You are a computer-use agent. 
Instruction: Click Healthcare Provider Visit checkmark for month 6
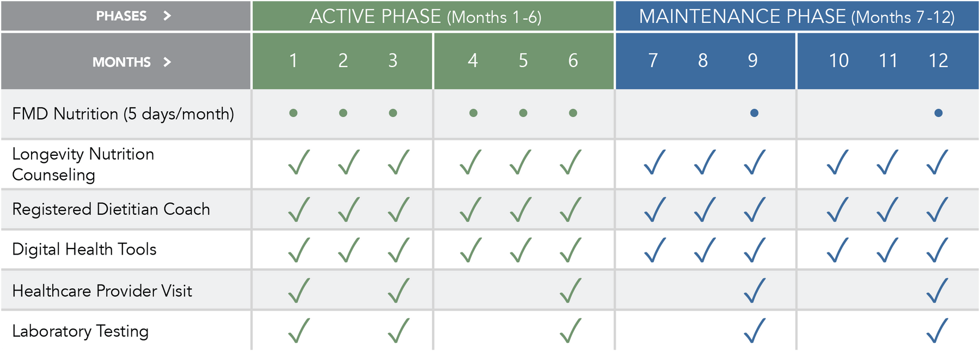click(x=571, y=291)
